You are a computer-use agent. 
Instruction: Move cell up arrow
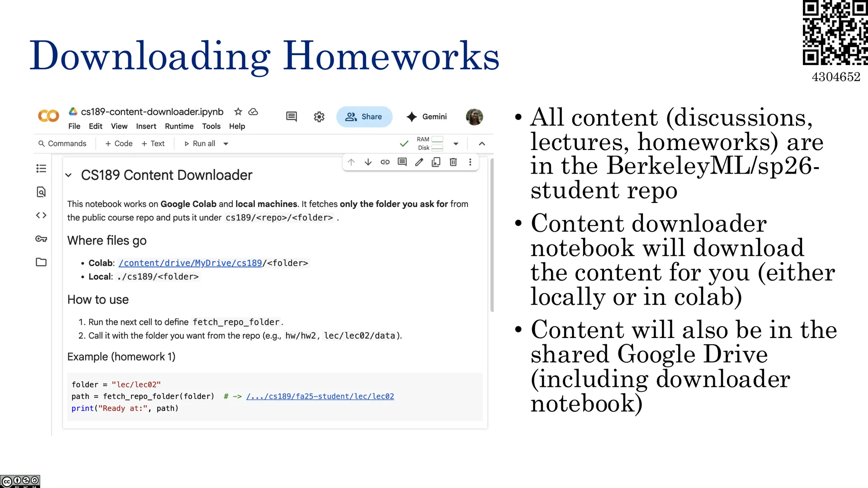tap(351, 162)
